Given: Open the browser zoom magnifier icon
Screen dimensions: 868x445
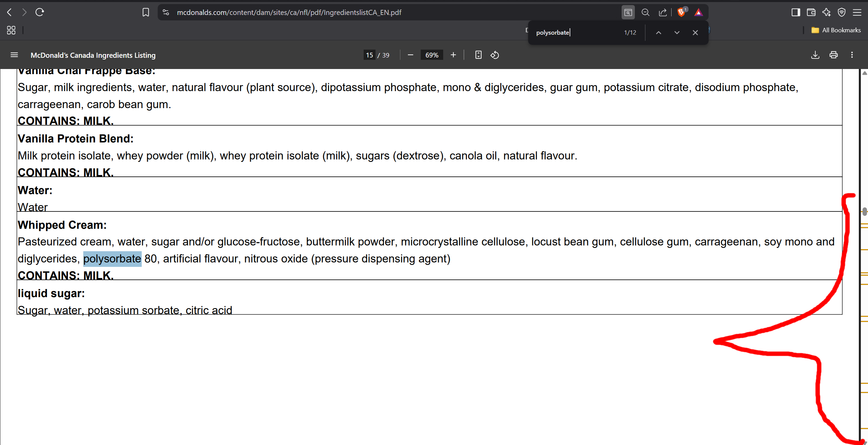Looking at the screenshot, I should coord(645,13).
